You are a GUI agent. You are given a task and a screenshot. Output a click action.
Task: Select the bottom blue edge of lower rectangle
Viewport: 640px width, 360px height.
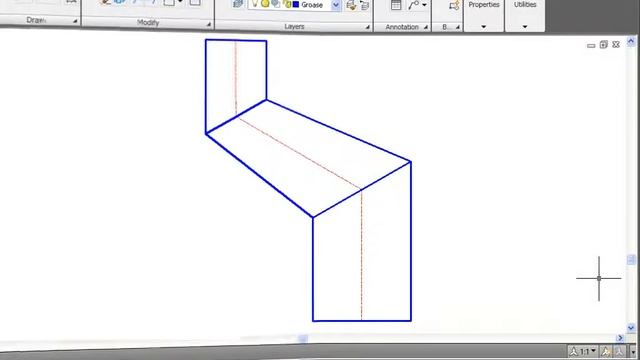point(362,321)
